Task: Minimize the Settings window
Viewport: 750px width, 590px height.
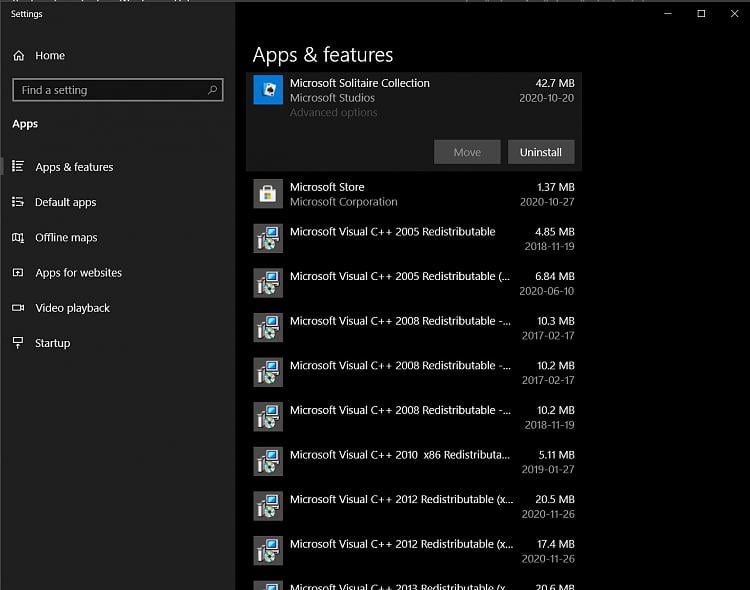Action: tap(668, 13)
